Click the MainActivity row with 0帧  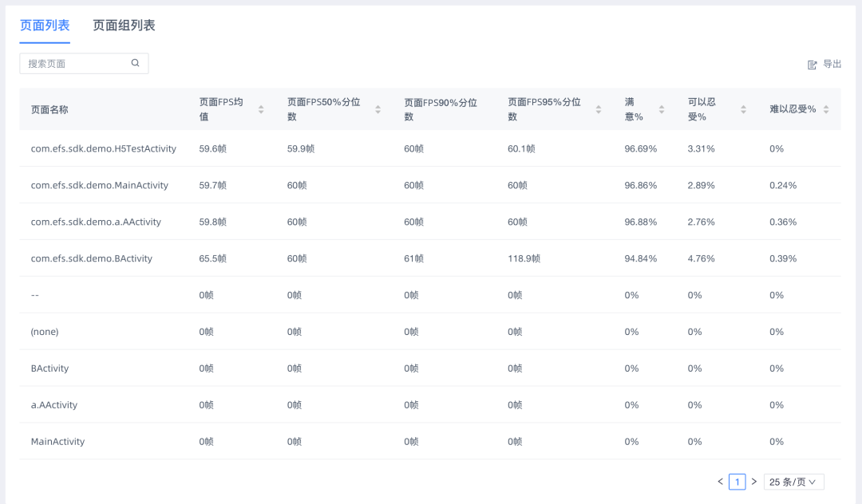pos(430,442)
